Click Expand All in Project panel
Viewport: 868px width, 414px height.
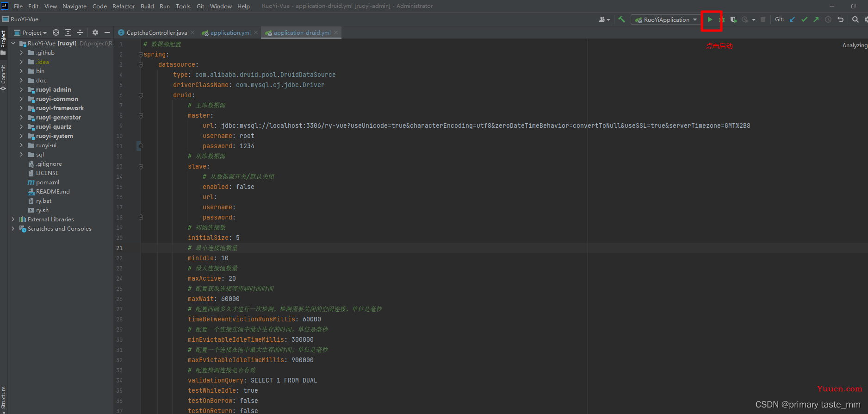[x=68, y=32]
